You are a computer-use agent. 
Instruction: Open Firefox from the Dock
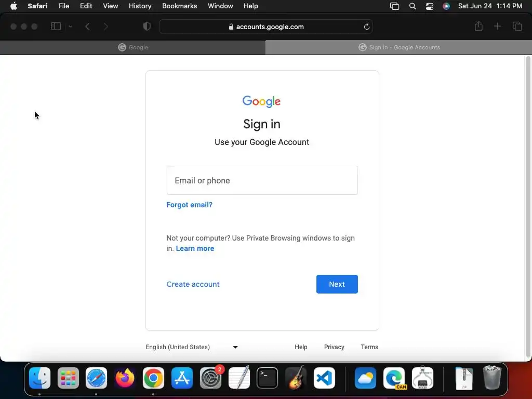tap(125, 378)
